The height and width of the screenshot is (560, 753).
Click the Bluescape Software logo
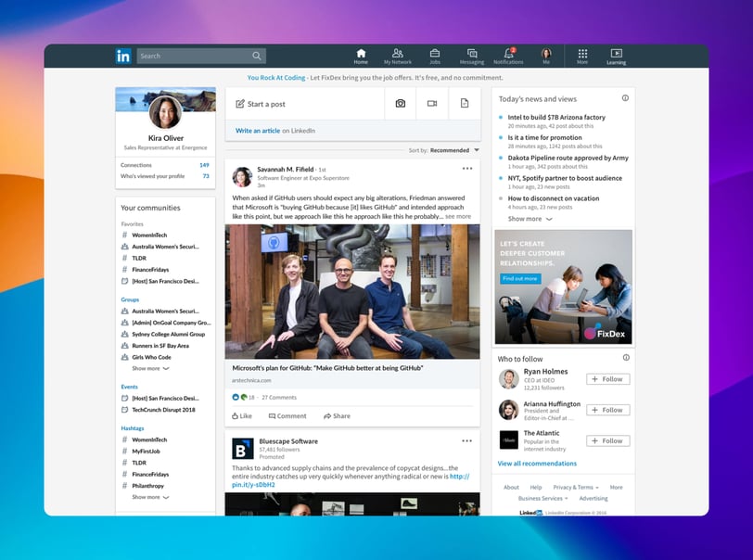point(243,449)
